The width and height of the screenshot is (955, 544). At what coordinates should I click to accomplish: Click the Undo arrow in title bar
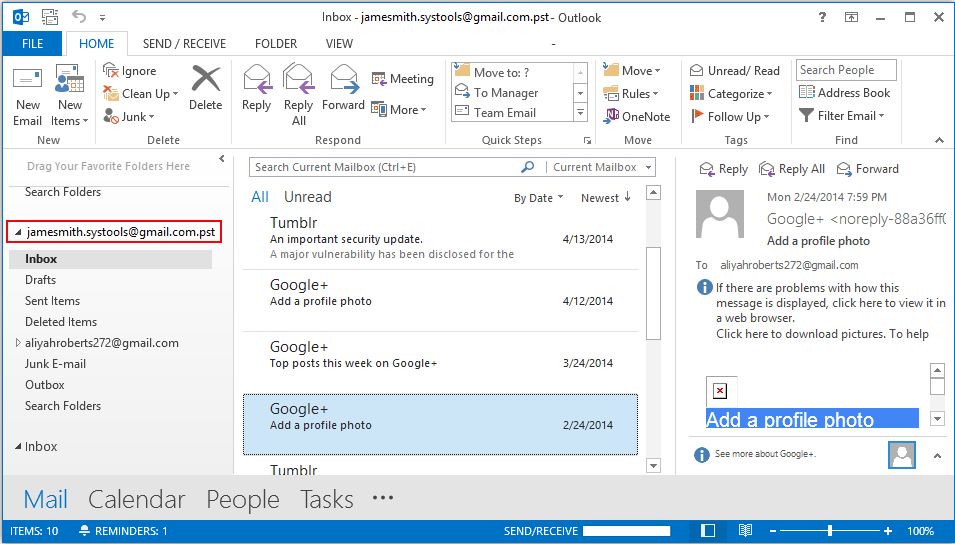[x=79, y=16]
